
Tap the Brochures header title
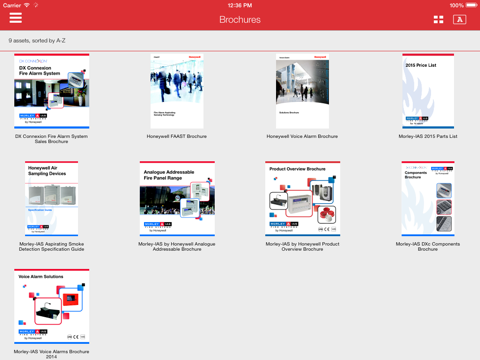(240, 20)
